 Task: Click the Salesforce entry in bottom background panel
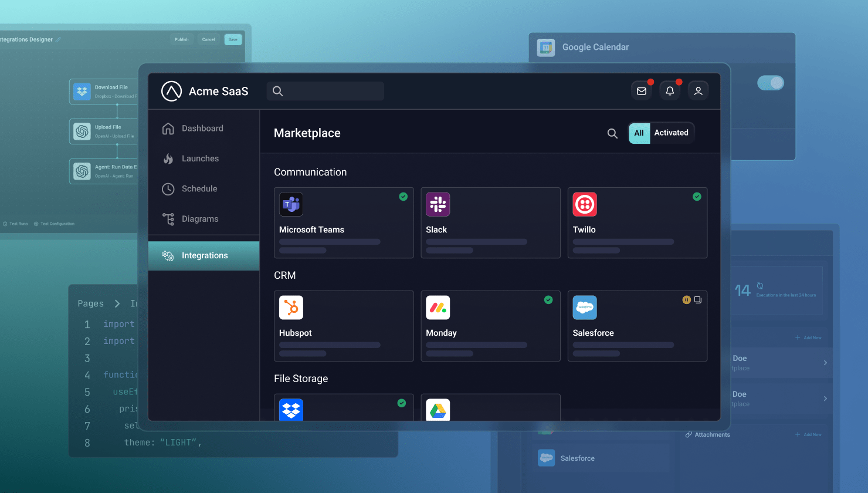click(x=603, y=458)
